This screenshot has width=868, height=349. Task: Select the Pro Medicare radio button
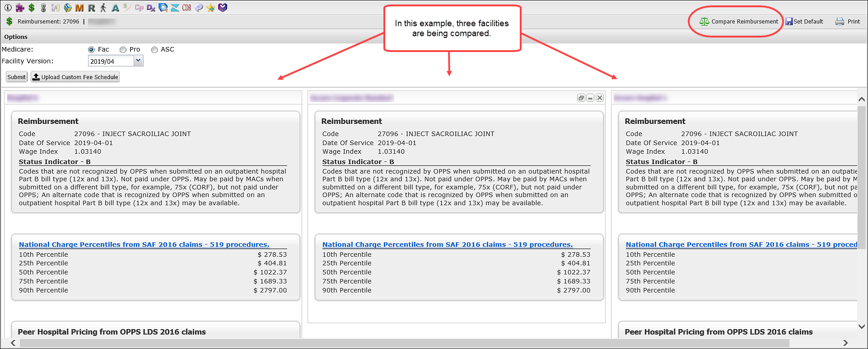tap(123, 50)
